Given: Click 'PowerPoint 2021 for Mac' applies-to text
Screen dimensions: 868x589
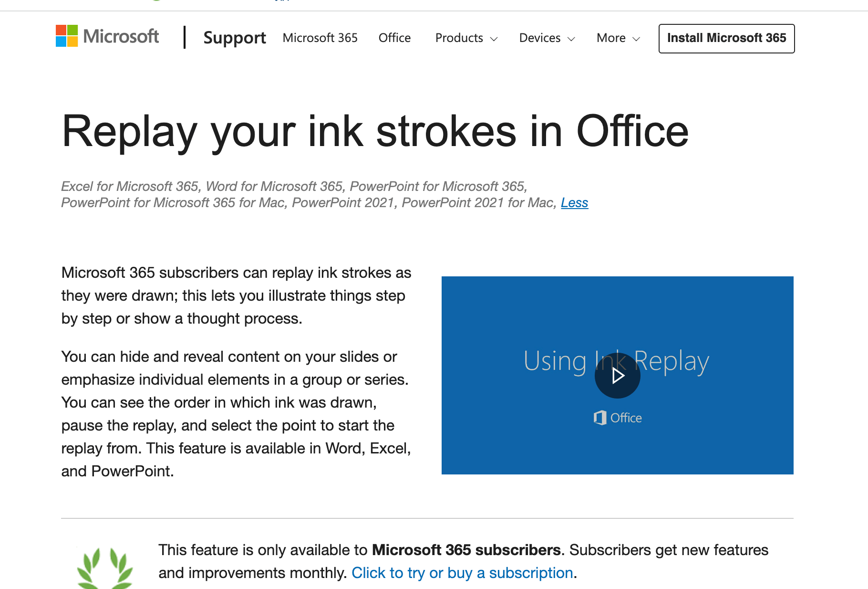Looking at the screenshot, I should 477,202.
